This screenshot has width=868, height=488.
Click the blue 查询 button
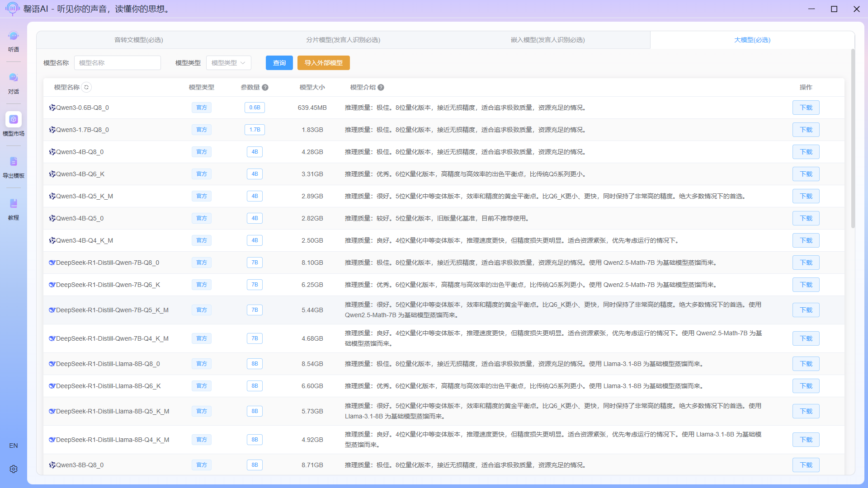click(x=279, y=63)
